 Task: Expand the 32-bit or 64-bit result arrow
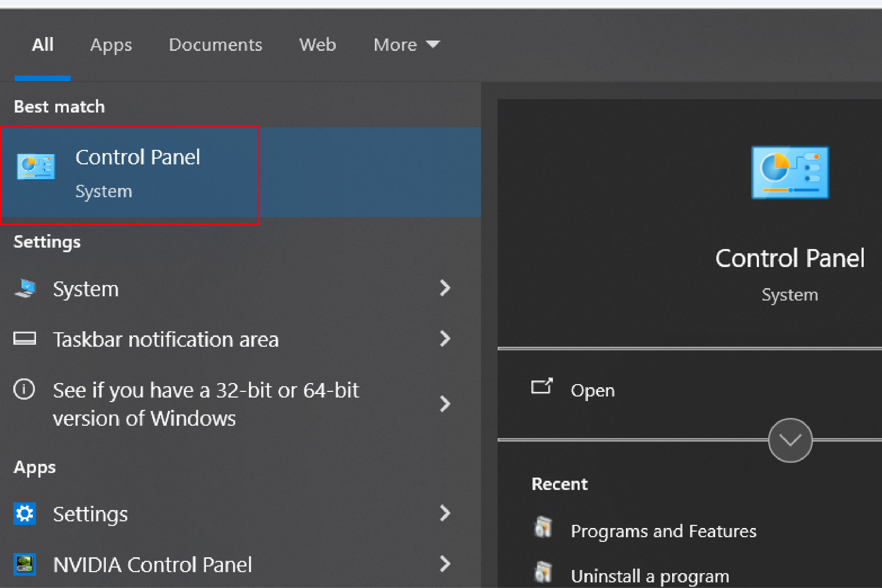pyautogui.click(x=445, y=404)
